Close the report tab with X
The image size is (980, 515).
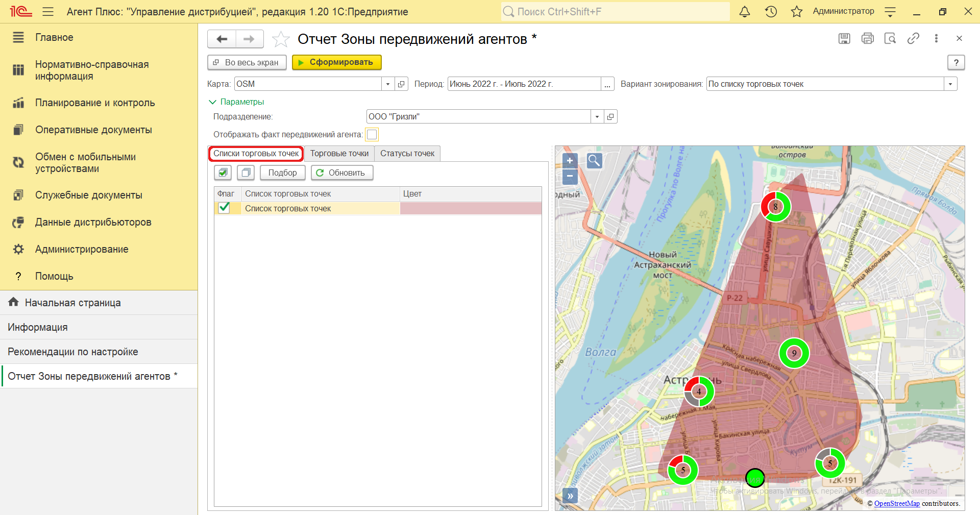(959, 38)
